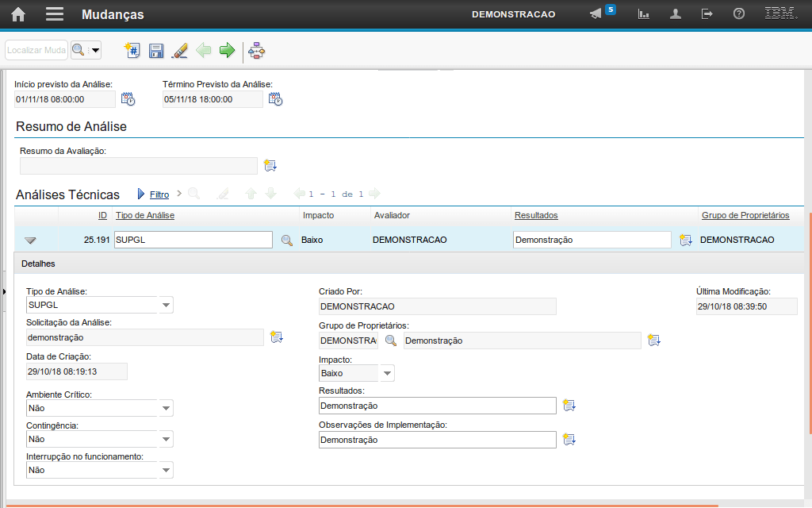The height and width of the screenshot is (508, 812).
Task: Sort table by Tipo de Análise column
Action: [x=145, y=215]
